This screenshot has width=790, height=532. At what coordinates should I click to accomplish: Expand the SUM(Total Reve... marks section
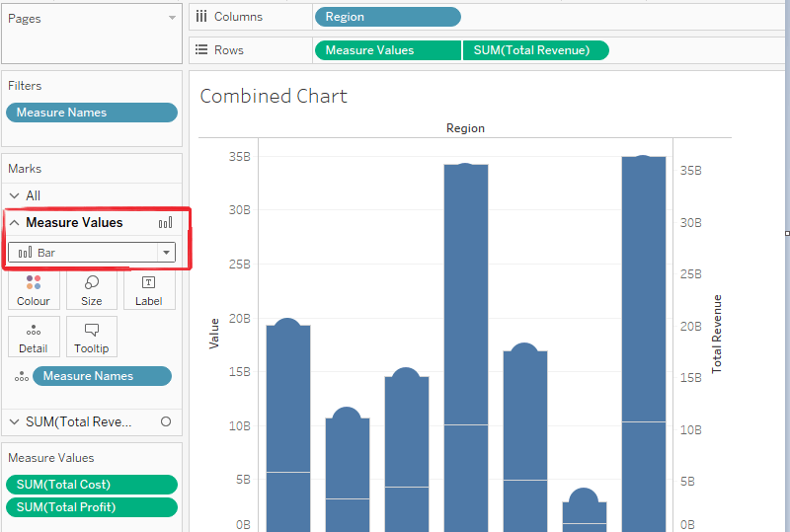tap(15, 421)
